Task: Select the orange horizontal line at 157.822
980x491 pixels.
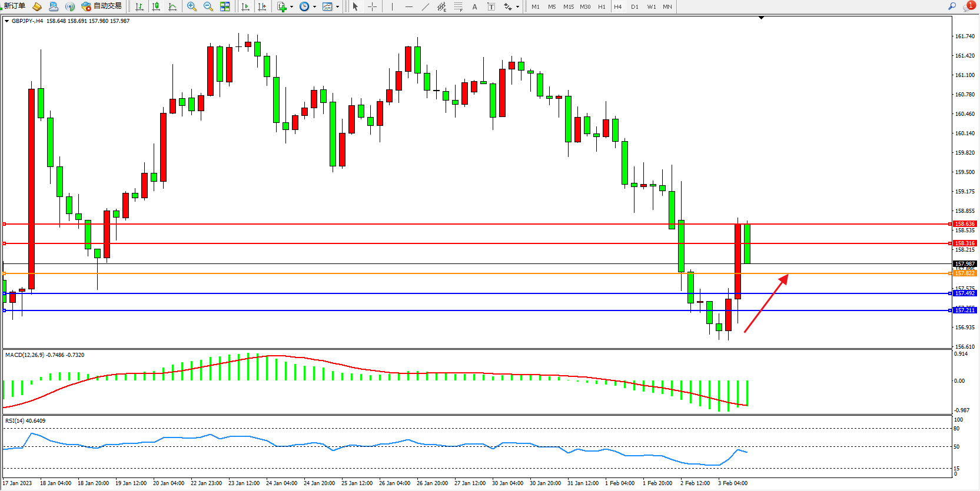Action: tap(471, 273)
